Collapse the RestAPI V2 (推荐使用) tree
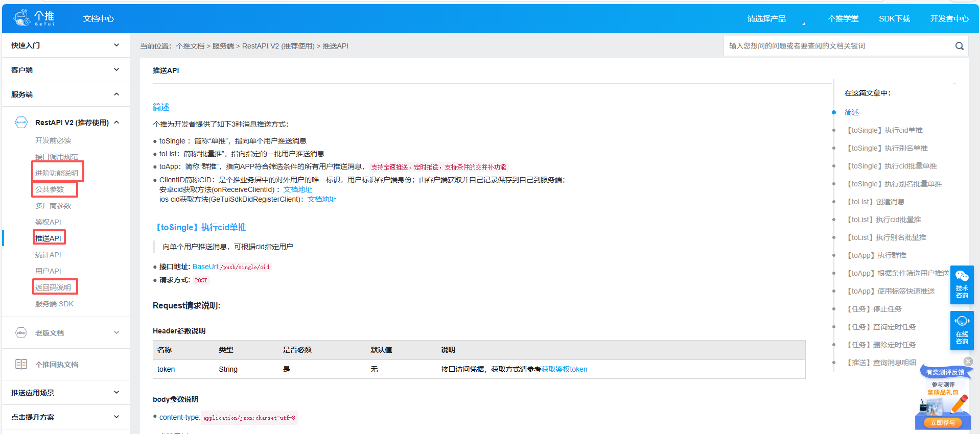 pos(116,123)
